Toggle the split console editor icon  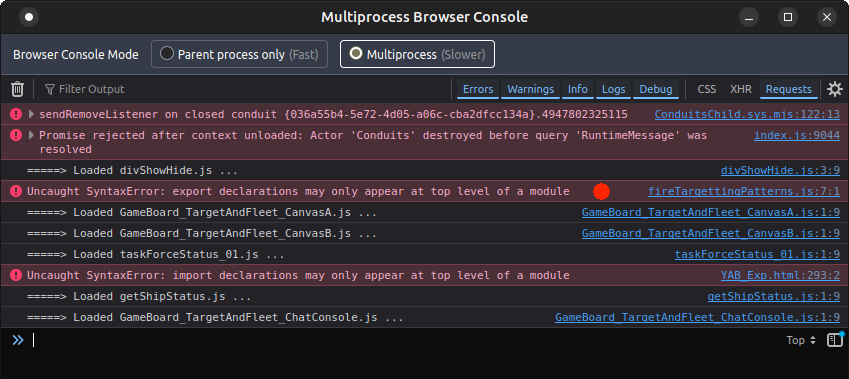coord(835,340)
